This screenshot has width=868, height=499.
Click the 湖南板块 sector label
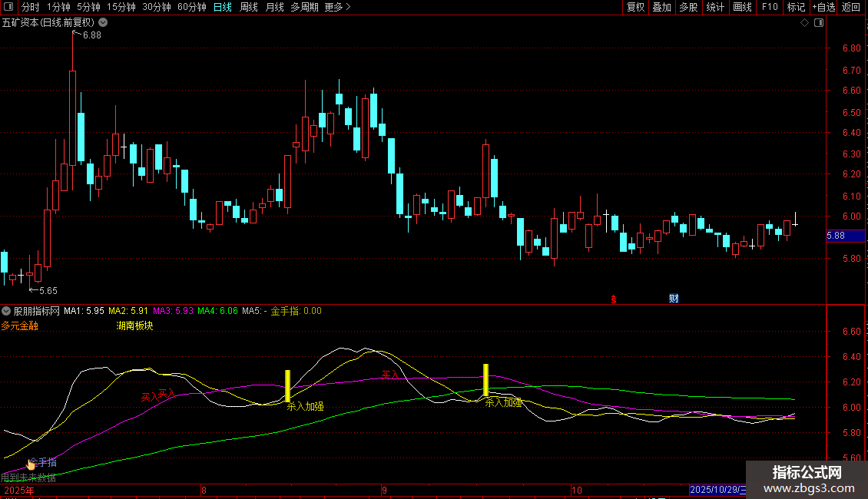(134, 326)
